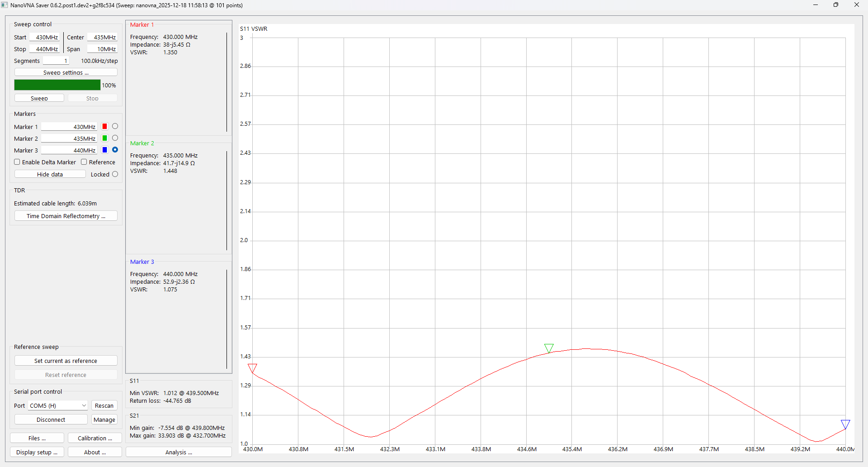Click the green Marker 2 triangle on chart

(549, 348)
